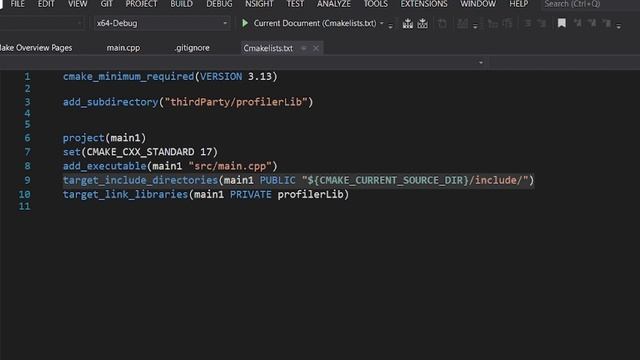
Task: Click profilerLib on line 10
Action: [x=310, y=194]
